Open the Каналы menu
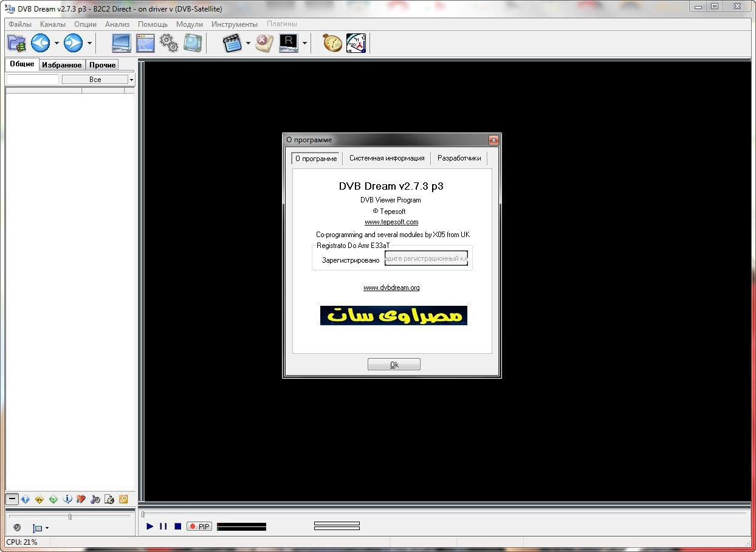The height and width of the screenshot is (552, 756). 53,24
